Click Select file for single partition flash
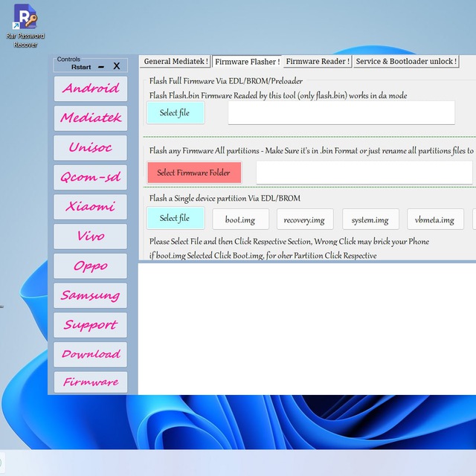 [176, 218]
